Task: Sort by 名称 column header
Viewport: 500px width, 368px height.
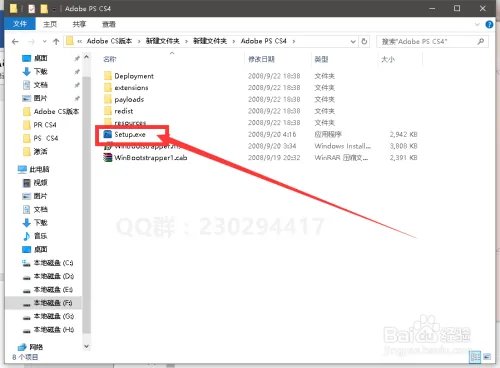Action: (x=109, y=59)
